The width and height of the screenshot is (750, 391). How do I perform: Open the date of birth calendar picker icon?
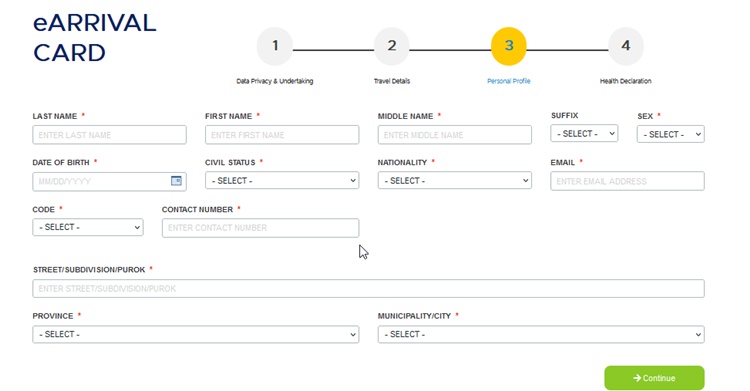tap(176, 181)
